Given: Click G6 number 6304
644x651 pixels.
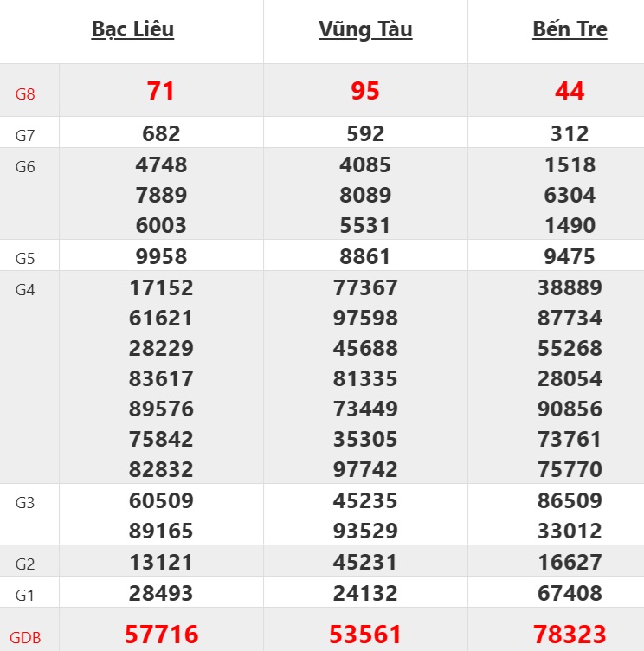Looking at the screenshot, I should [570, 196].
